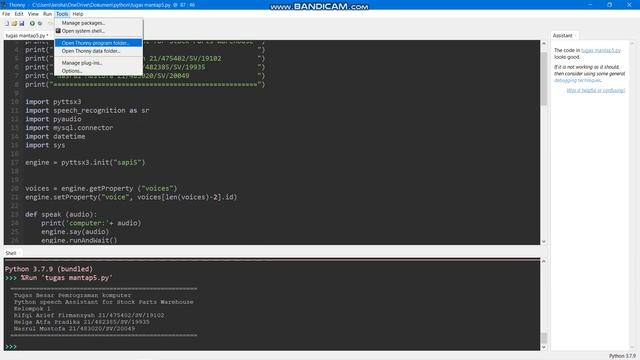The width and height of the screenshot is (640, 360).
Task: Click the shell scrollbar down arrow
Action: (x=544, y=347)
